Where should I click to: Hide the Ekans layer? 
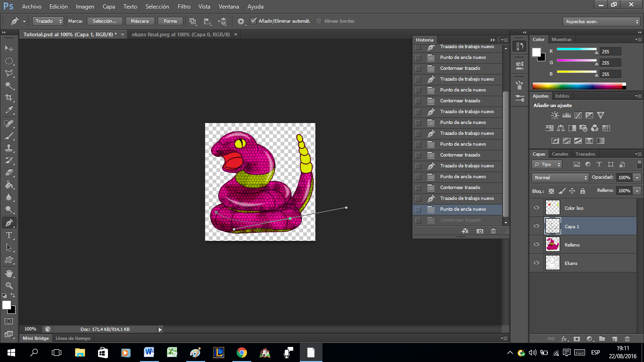tap(536, 263)
